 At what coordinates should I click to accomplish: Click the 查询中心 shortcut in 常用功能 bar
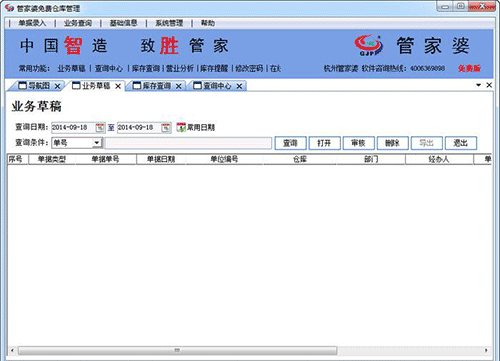pos(109,68)
